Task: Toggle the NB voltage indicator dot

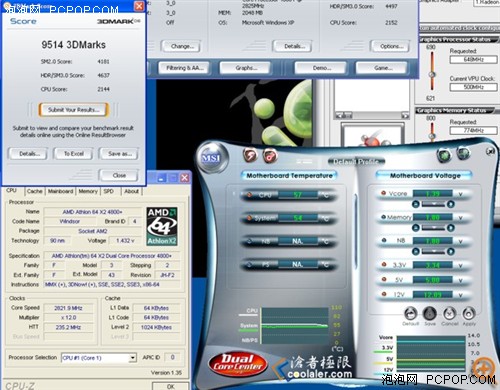Action: pyautogui.click(x=383, y=240)
